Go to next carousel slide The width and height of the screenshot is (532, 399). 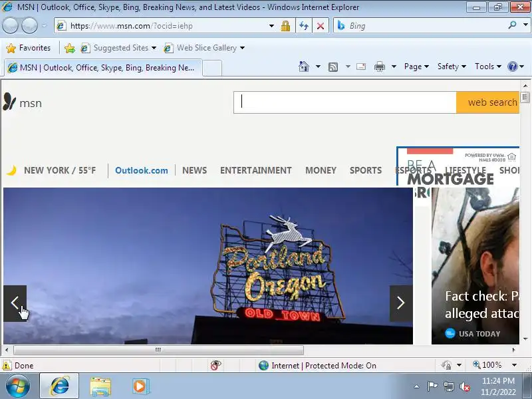click(401, 303)
